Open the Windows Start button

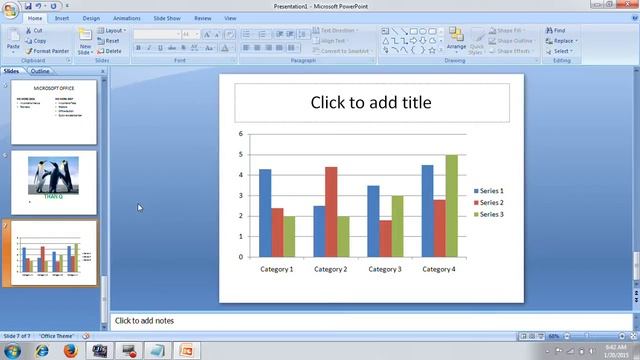(12, 351)
